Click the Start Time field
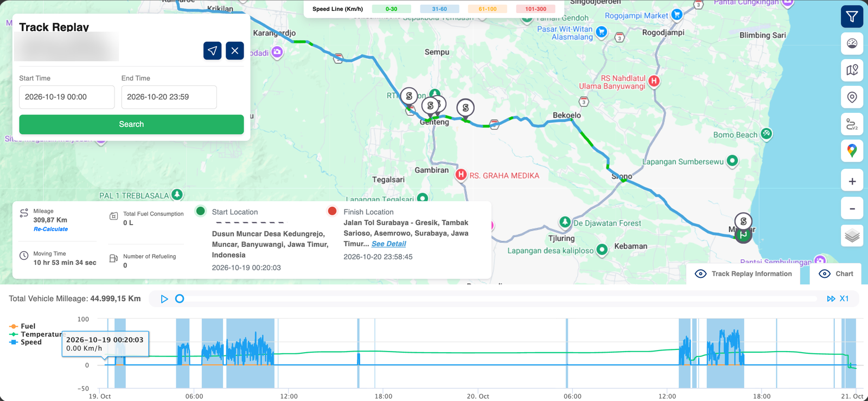868x401 pixels. tap(67, 97)
